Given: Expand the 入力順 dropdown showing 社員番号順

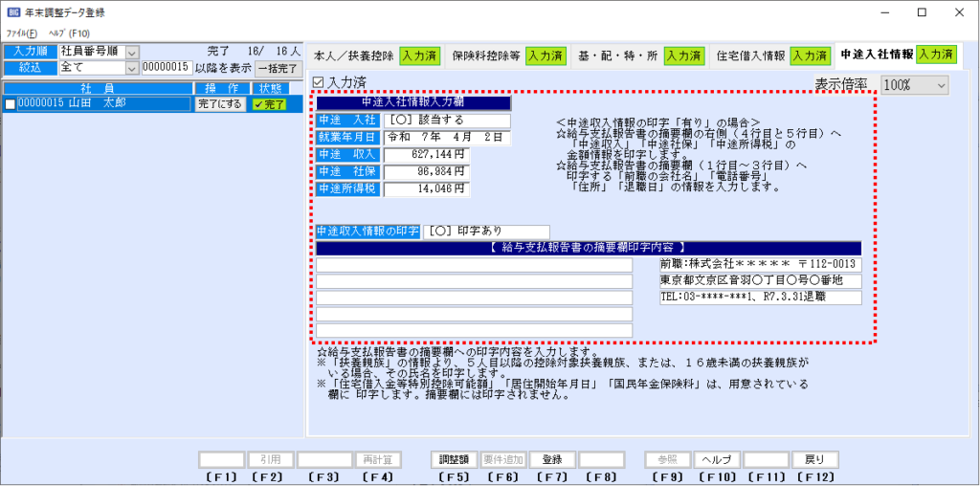Looking at the screenshot, I should [x=132, y=52].
